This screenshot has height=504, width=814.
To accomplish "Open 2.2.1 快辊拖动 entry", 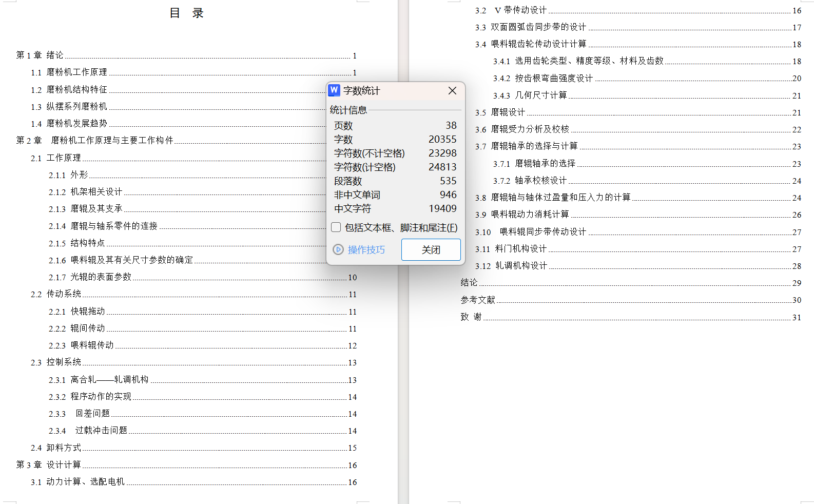I will (x=203, y=312).
